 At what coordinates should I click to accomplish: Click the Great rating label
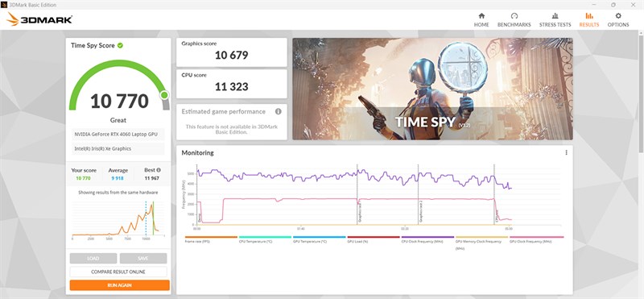(118, 120)
